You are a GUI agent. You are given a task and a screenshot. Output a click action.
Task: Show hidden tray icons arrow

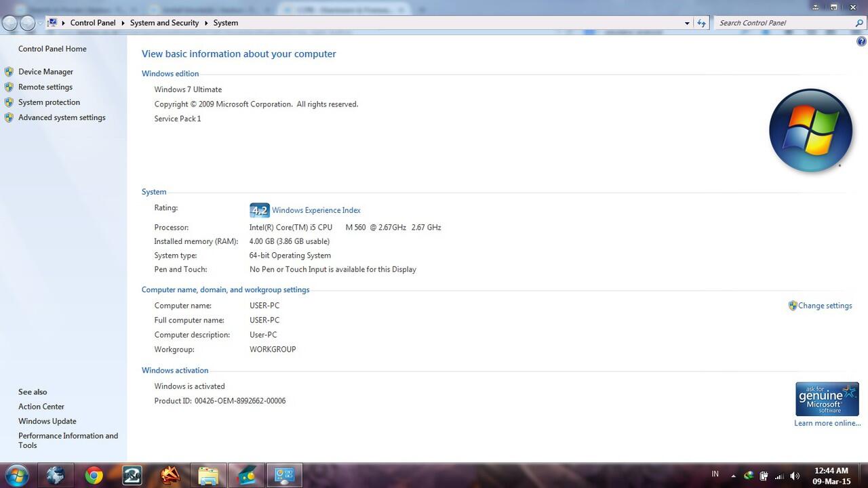click(733, 476)
